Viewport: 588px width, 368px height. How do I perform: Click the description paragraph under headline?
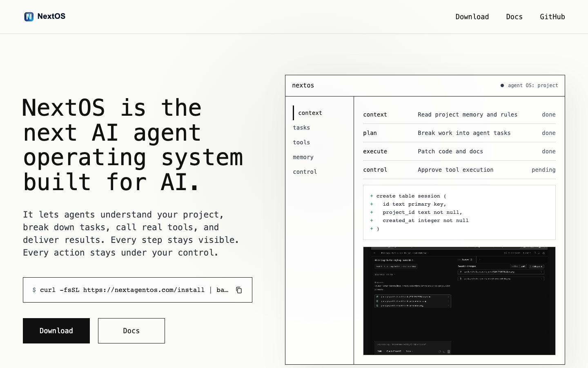click(x=131, y=233)
